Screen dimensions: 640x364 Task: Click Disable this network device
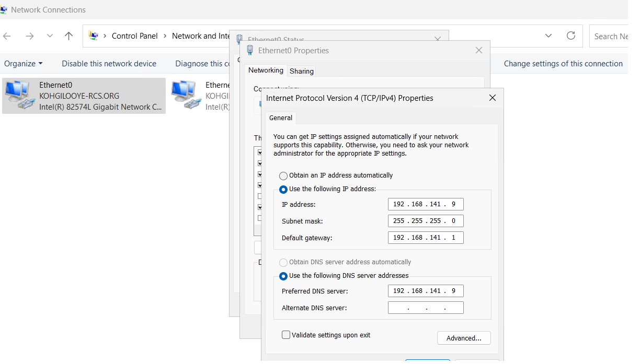click(x=109, y=64)
